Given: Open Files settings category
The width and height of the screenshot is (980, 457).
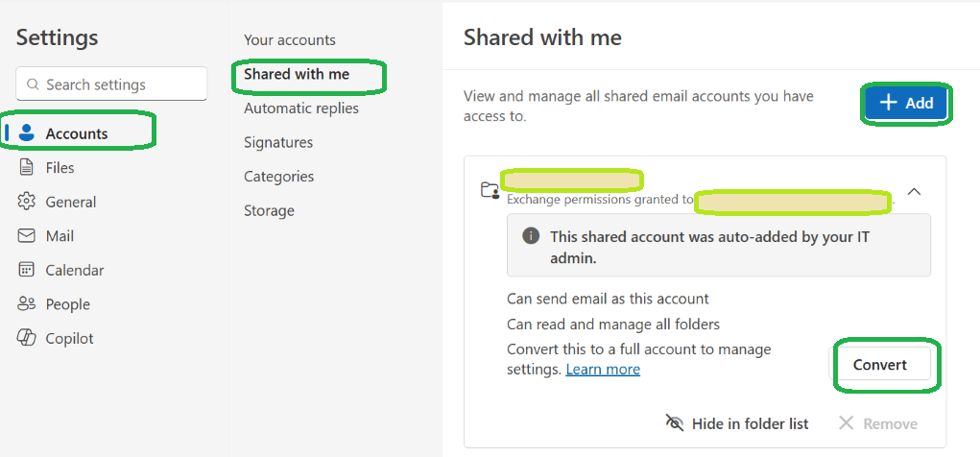Looking at the screenshot, I should click(60, 168).
